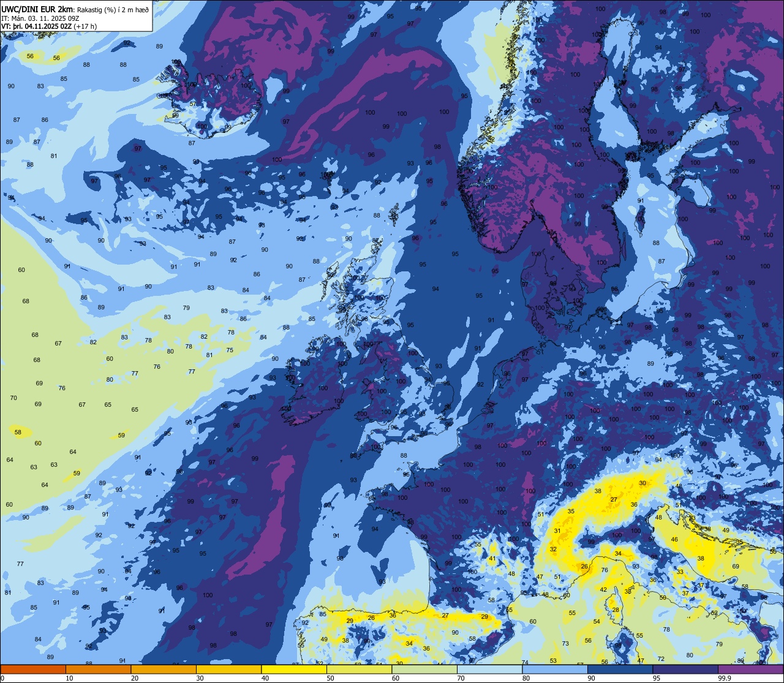
Task: Choose the purple above-99.9 legend swatch
Action: click(x=750, y=669)
